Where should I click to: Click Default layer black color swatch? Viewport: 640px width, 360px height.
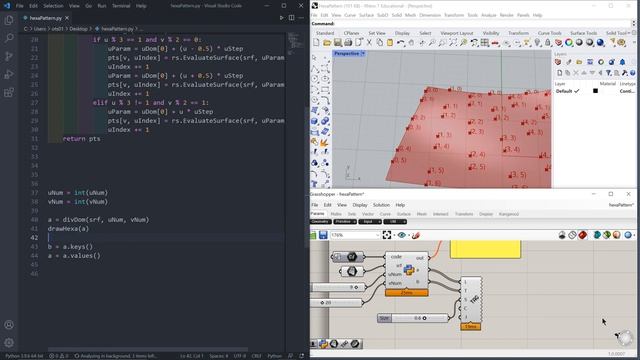point(595,91)
